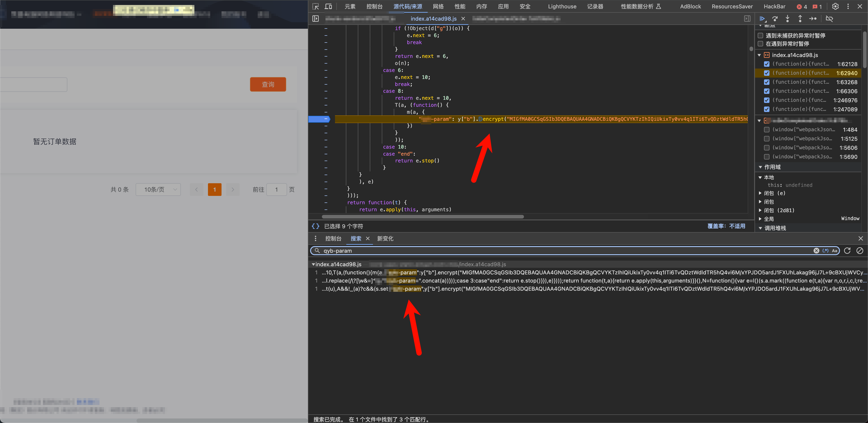Open the errors count indicator
Screen dimensions: 868x423
(802, 6)
